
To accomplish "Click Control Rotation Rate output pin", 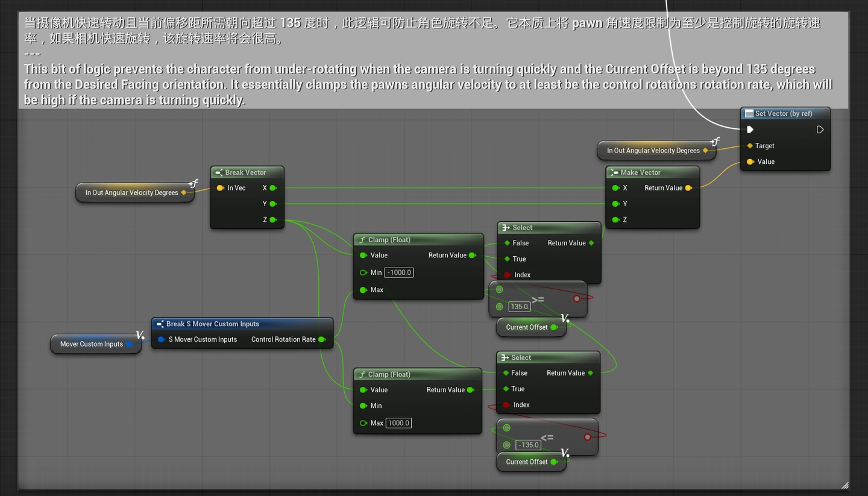I will tap(322, 339).
